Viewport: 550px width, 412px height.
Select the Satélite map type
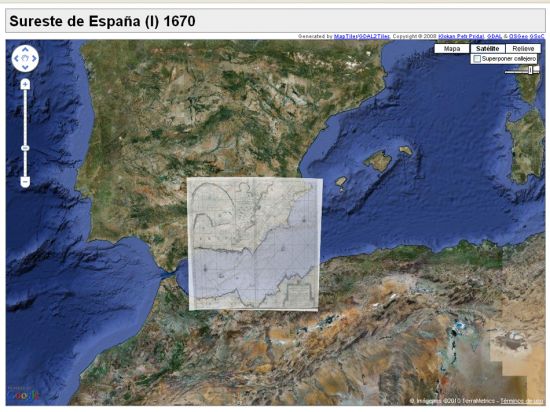(488, 49)
